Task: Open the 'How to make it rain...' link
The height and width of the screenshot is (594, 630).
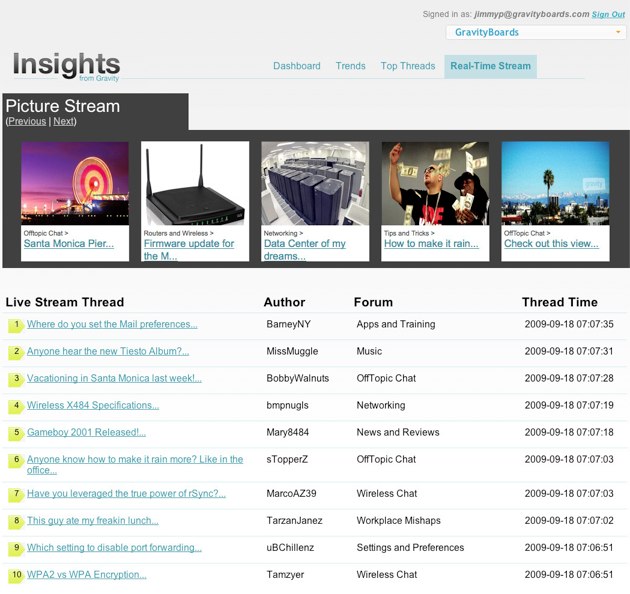Action: coord(430,243)
